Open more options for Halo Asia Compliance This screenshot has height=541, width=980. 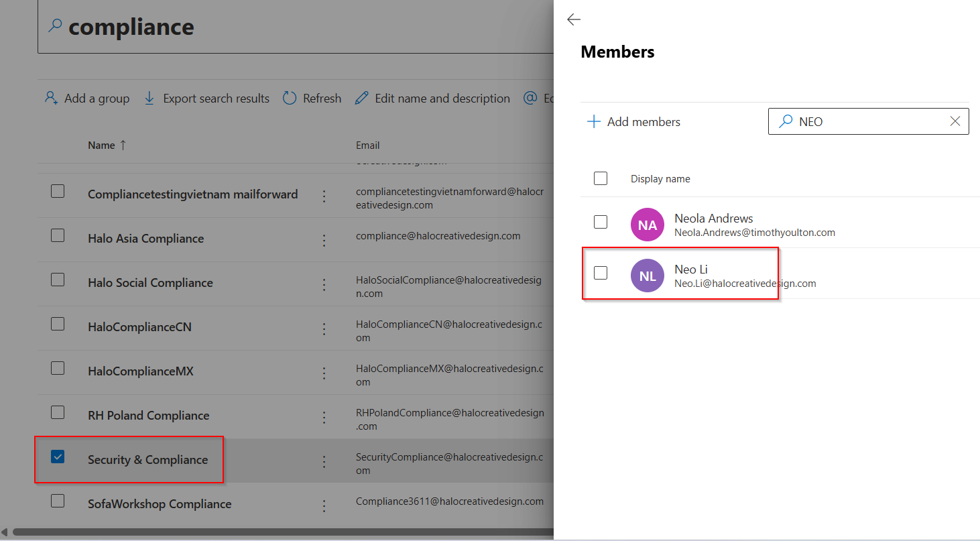tap(324, 240)
